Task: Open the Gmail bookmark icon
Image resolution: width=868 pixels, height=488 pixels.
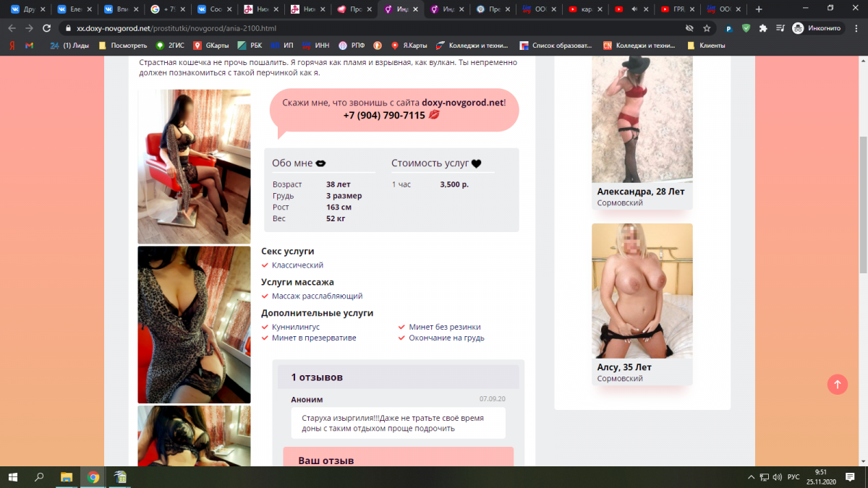Action: pyautogui.click(x=29, y=45)
